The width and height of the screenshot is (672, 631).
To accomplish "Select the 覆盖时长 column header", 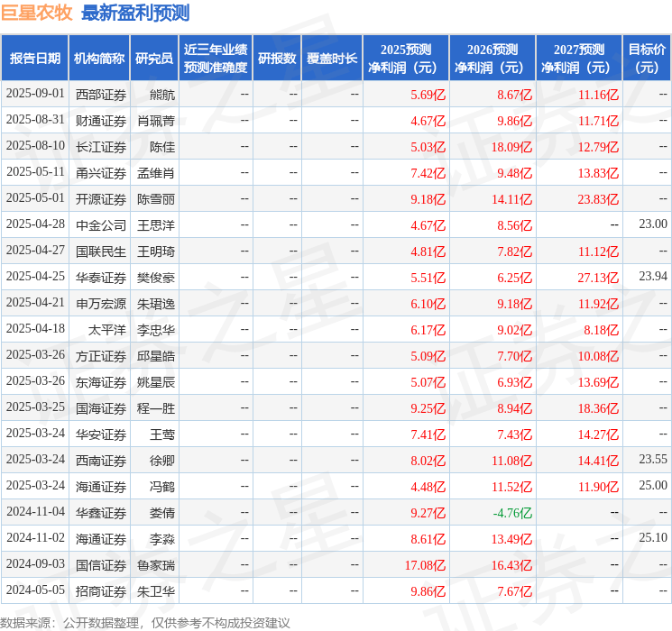I will pyautogui.click(x=332, y=59).
